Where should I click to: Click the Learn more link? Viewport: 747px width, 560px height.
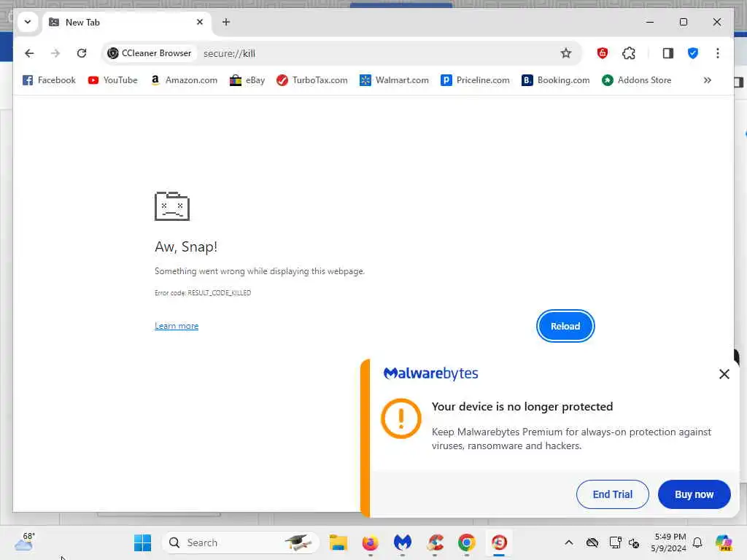click(x=177, y=326)
